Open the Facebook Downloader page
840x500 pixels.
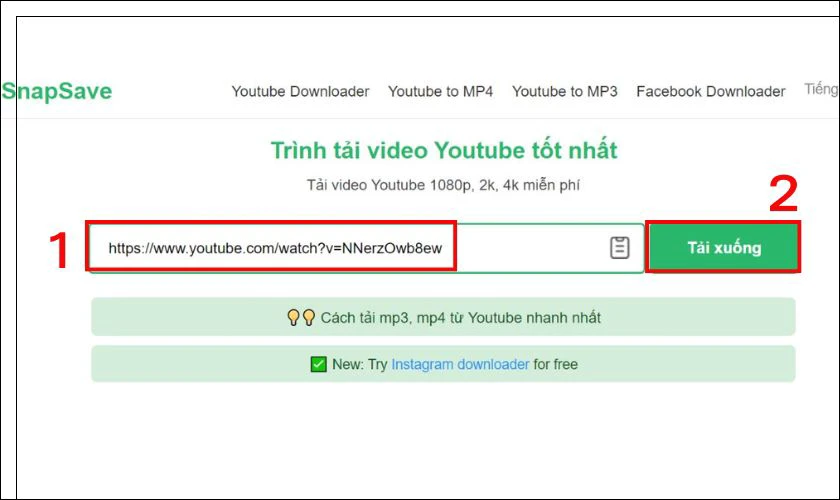coord(710,92)
